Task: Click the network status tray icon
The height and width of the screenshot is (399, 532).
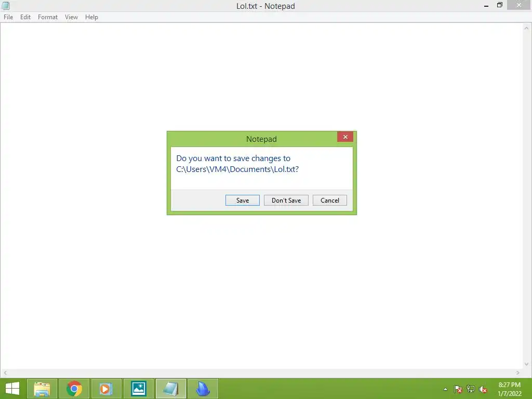Action: 471,389
